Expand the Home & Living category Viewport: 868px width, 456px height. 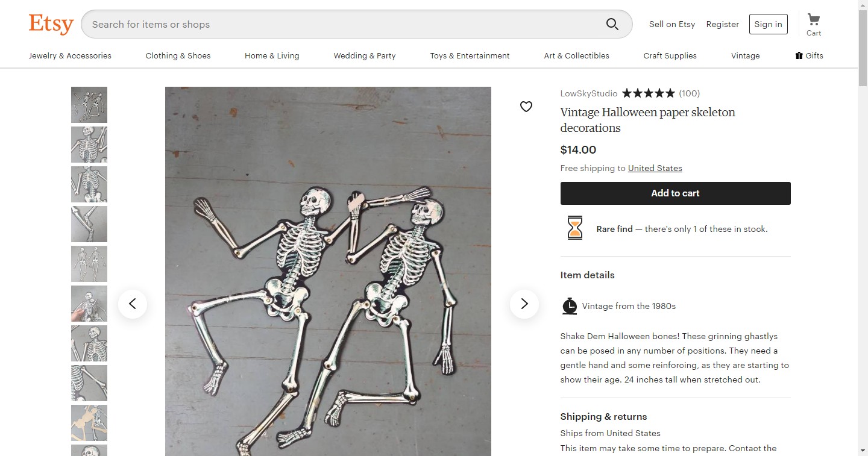pos(272,55)
